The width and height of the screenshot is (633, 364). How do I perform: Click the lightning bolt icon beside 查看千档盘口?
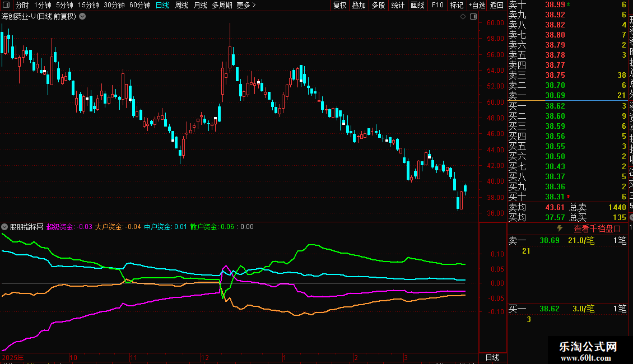tap(559, 228)
